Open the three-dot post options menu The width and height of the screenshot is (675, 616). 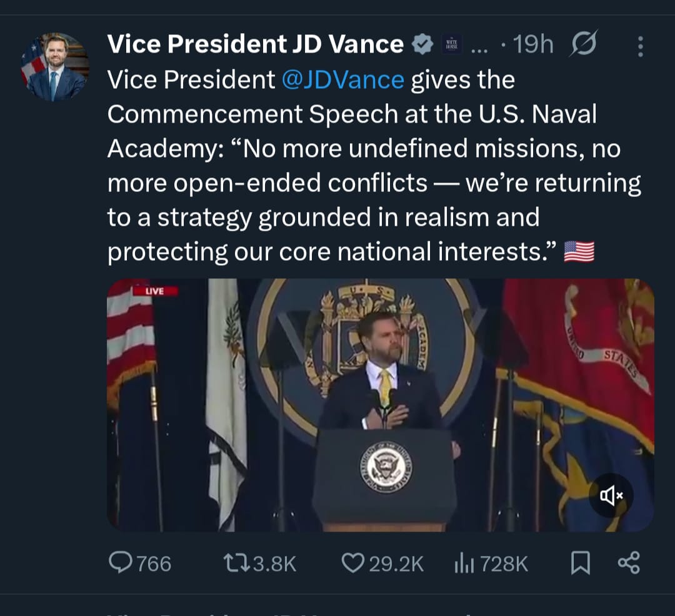point(640,44)
